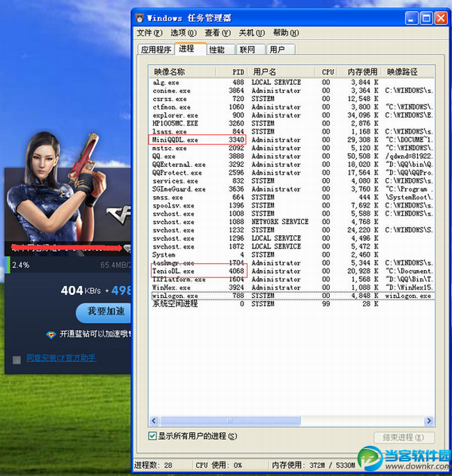Select the svchost.exe row with PID 1232
452x476 pixels.
[x=292, y=230]
